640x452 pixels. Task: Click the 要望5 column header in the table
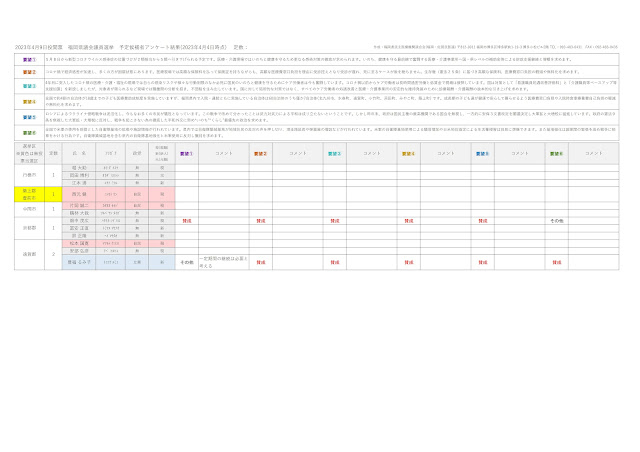coord(482,154)
